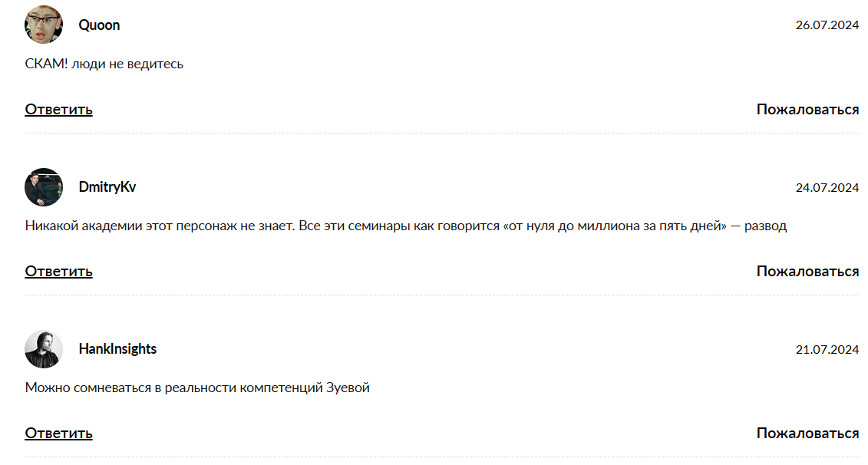Viewport: 868px width, 465px height.
Task: Click the comment mentioning Зуевой's competencies
Action: pos(197,387)
